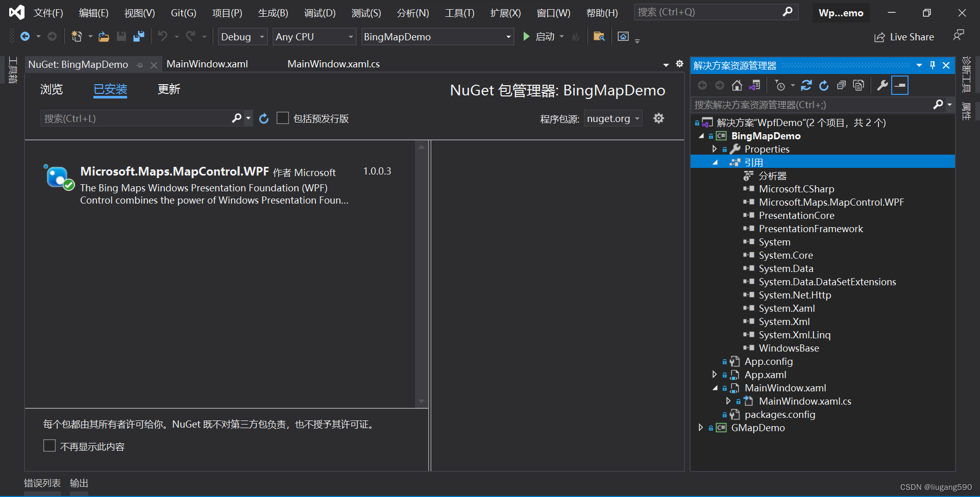Select packages.config in Solution Explorer
The image size is (980, 497).
pyautogui.click(x=779, y=414)
